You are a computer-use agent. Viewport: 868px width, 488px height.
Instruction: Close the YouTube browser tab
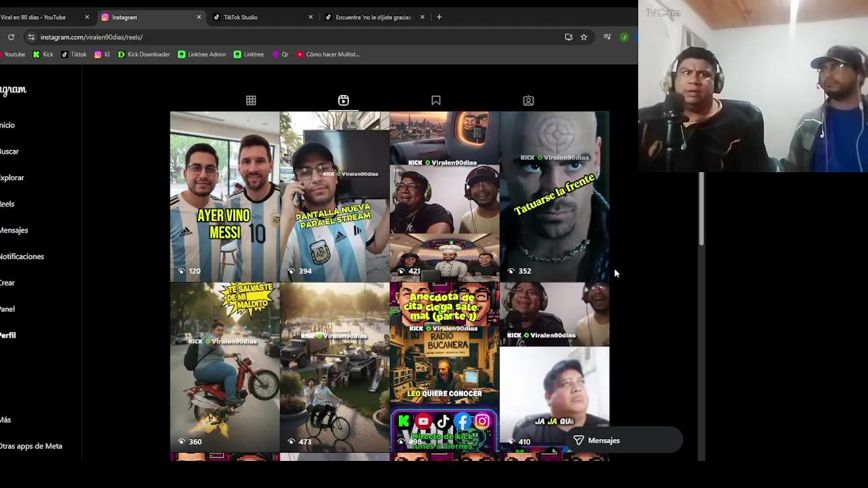(x=87, y=17)
